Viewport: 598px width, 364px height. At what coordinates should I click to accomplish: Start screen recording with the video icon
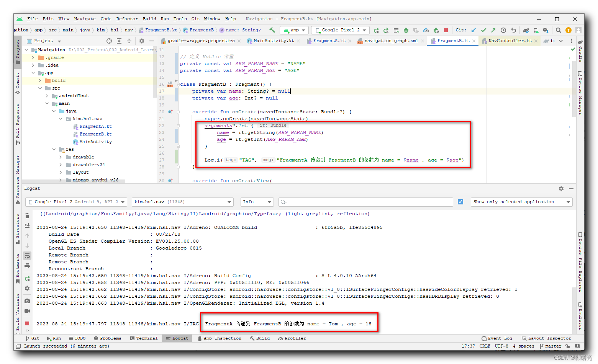(27, 311)
